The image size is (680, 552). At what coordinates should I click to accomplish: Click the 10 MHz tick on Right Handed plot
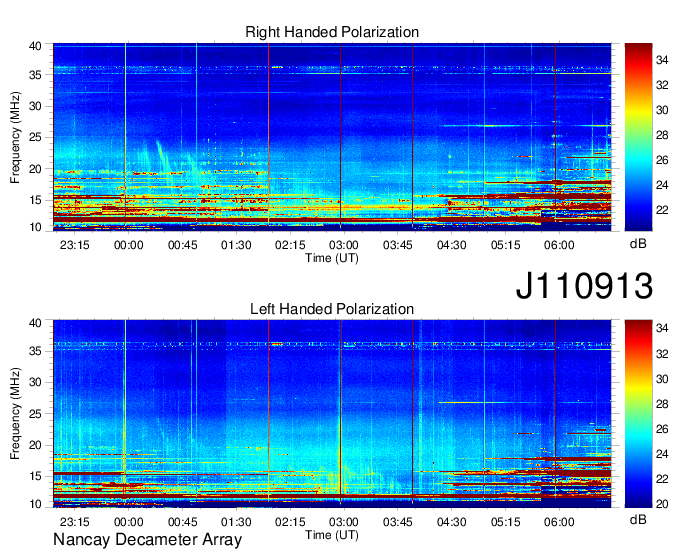[35, 227]
